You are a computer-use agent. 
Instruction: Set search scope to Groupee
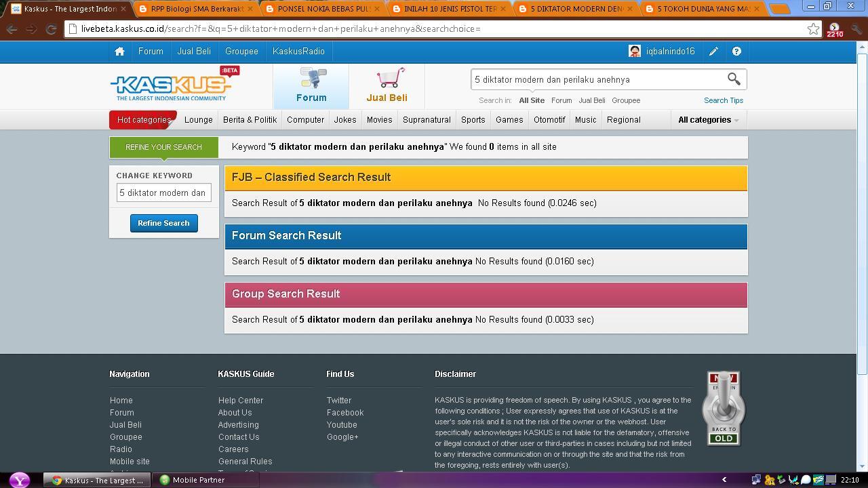[x=626, y=100]
